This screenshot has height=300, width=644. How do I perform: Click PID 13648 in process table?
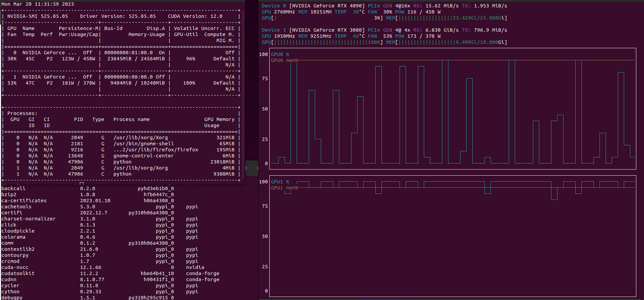(x=75, y=156)
